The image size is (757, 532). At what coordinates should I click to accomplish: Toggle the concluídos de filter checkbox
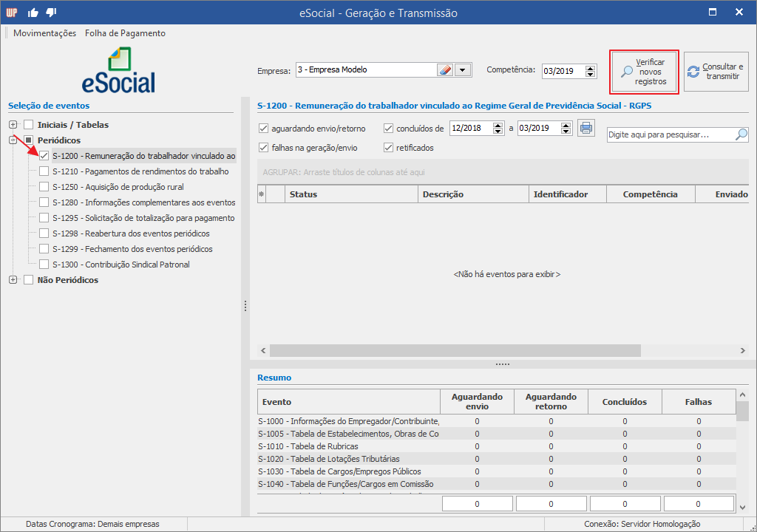point(388,129)
